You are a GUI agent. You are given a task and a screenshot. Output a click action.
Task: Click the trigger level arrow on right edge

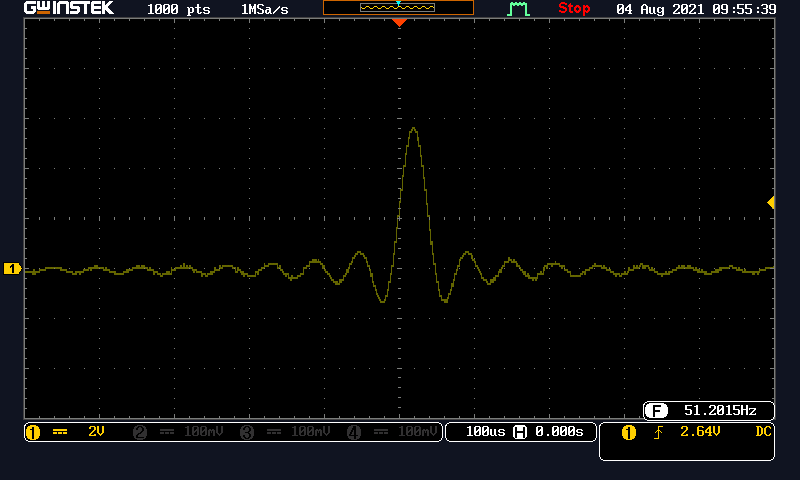pos(770,203)
